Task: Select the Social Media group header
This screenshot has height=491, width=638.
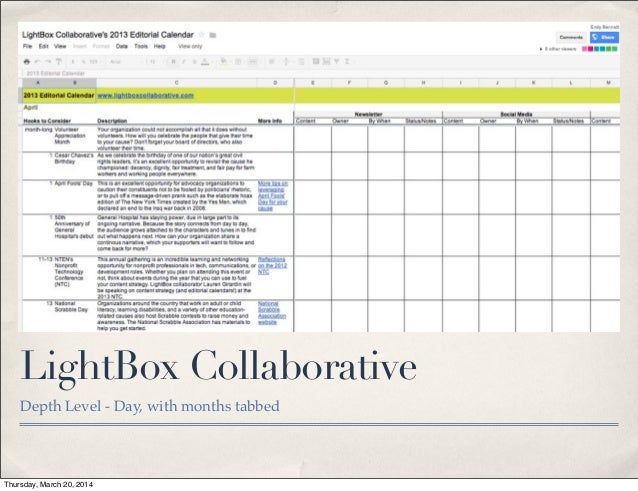Action: click(x=516, y=114)
